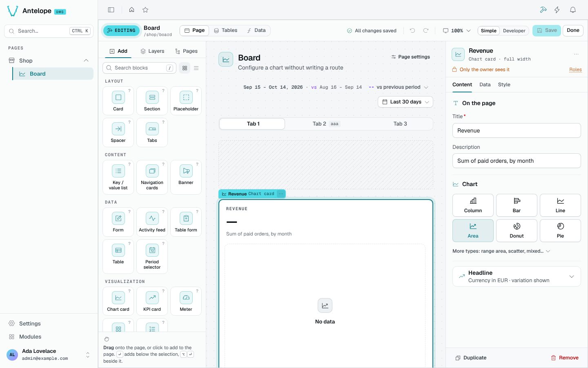Screen dimensions: 588x368
Task: Open the notifications bell
Action: click(x=573, y=10)
